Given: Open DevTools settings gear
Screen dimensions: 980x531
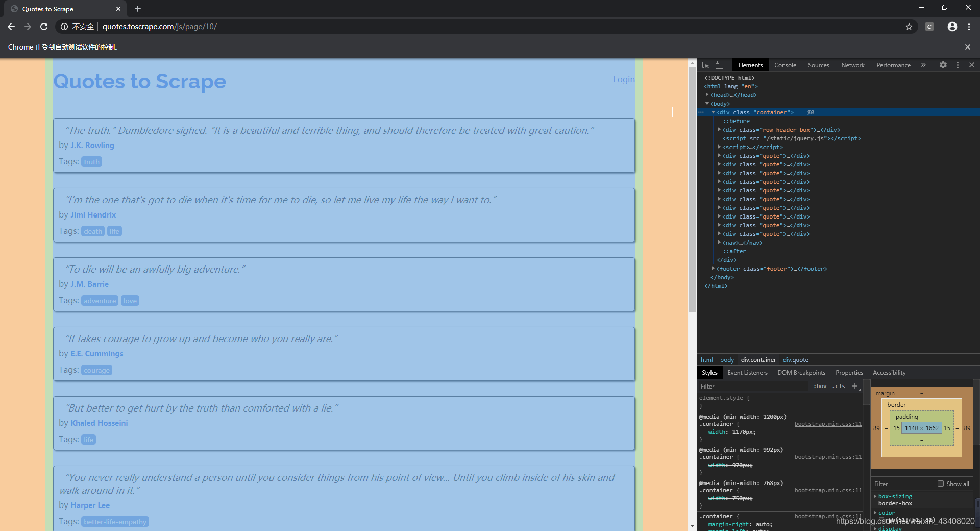Looking at the screenshot, I should point(943,65).
